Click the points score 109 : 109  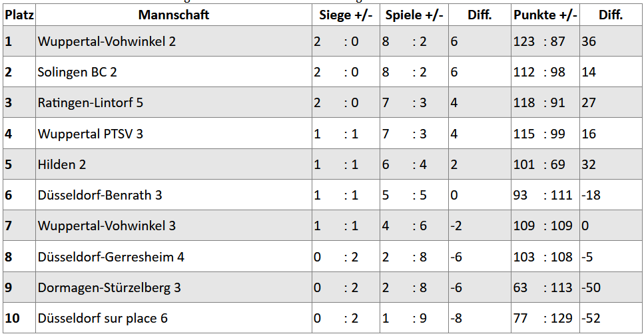pyautogui.click(x=543, y=226)
